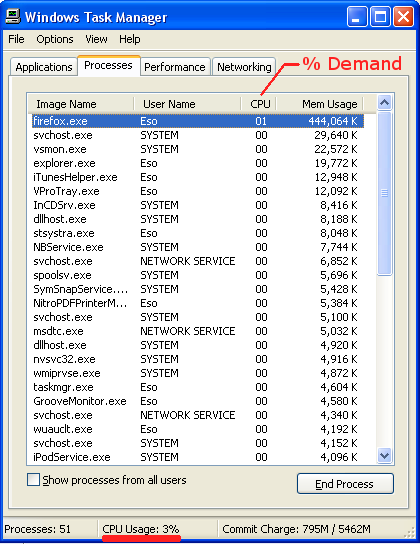Select the nvsvc32.exe process

tap(198, 359)
